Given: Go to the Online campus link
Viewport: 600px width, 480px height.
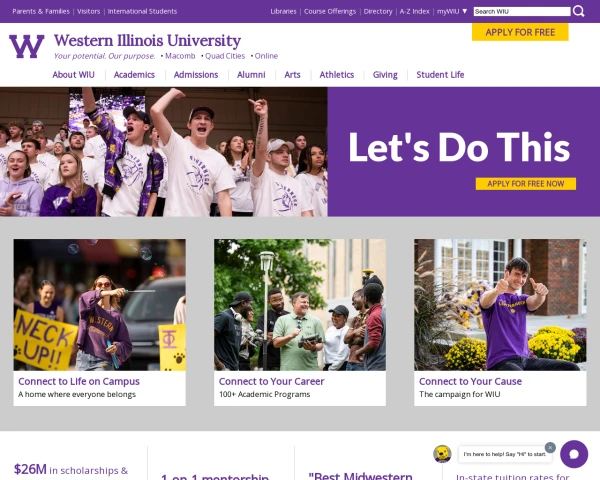Looking at the screenshot, I should point(266,56).
